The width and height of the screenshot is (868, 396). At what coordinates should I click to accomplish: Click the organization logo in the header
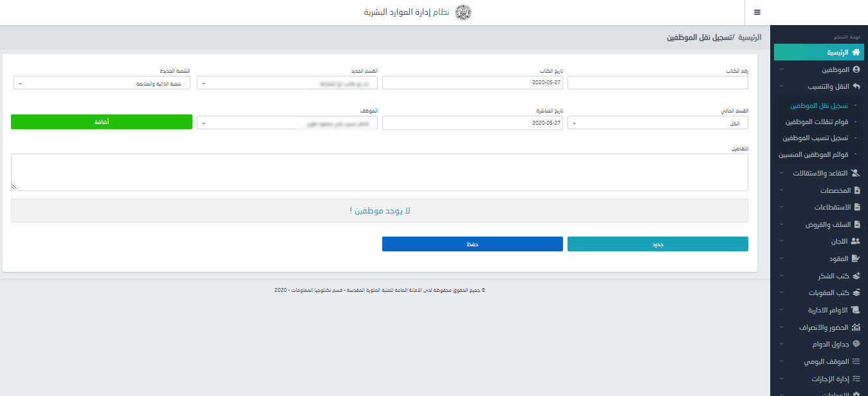pyautogui.click(x=463, y=12)
